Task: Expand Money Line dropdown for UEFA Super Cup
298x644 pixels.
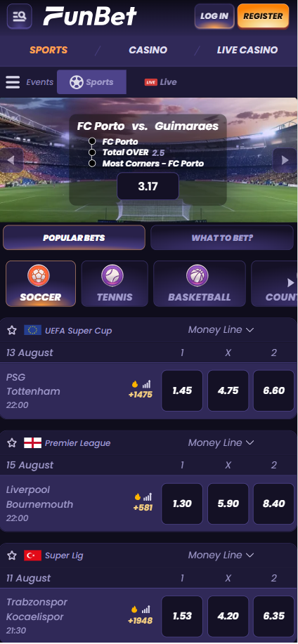Action: 221,330
